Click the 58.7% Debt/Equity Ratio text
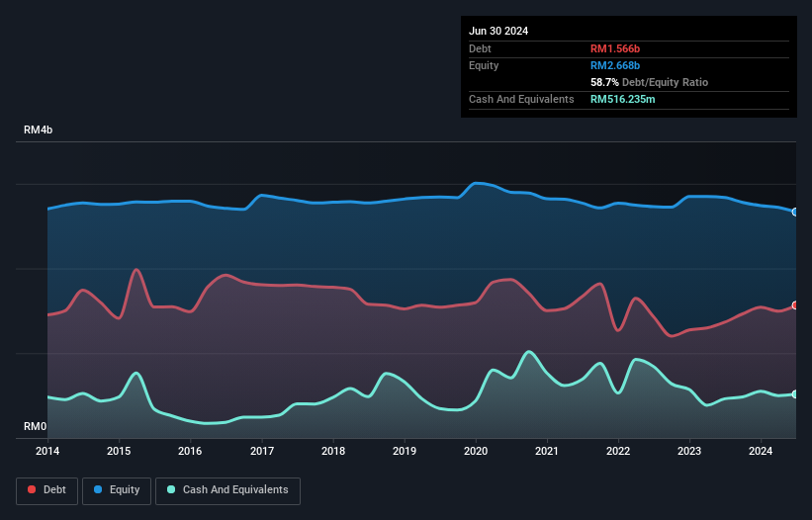Screen dimensions: 812x520 pyautogui.click(x=650, y=82)
